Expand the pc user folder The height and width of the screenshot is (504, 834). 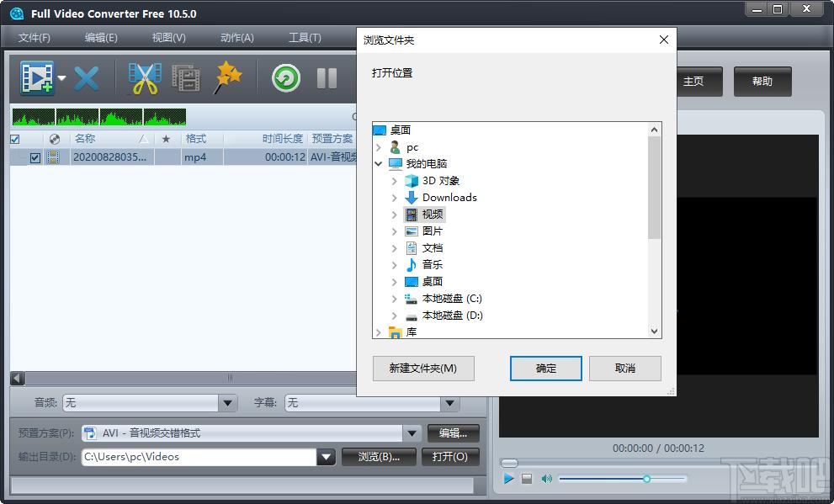379,147
